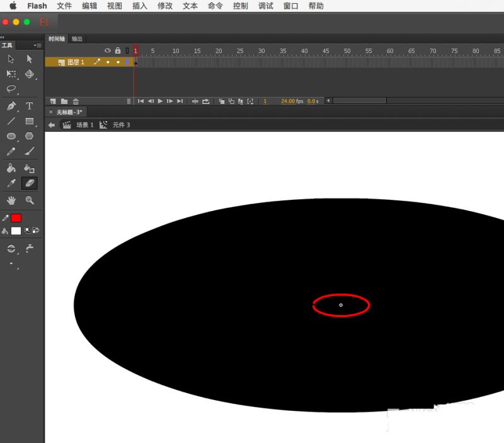This screenshot has height=443, width=504.
Task: Open the 修改 menu
Action: point(165,6)
